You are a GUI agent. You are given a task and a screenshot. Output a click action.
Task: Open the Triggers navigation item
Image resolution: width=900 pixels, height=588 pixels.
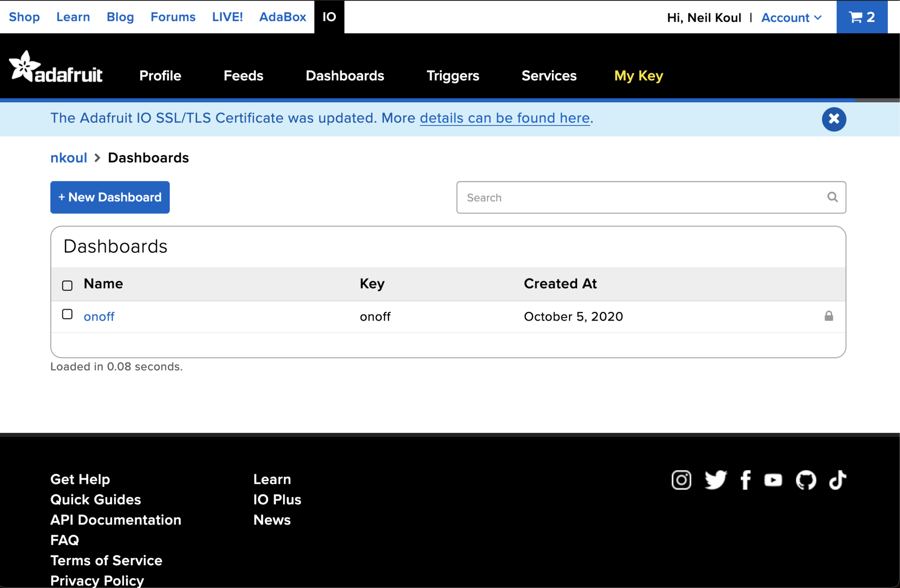pos(453,76)
